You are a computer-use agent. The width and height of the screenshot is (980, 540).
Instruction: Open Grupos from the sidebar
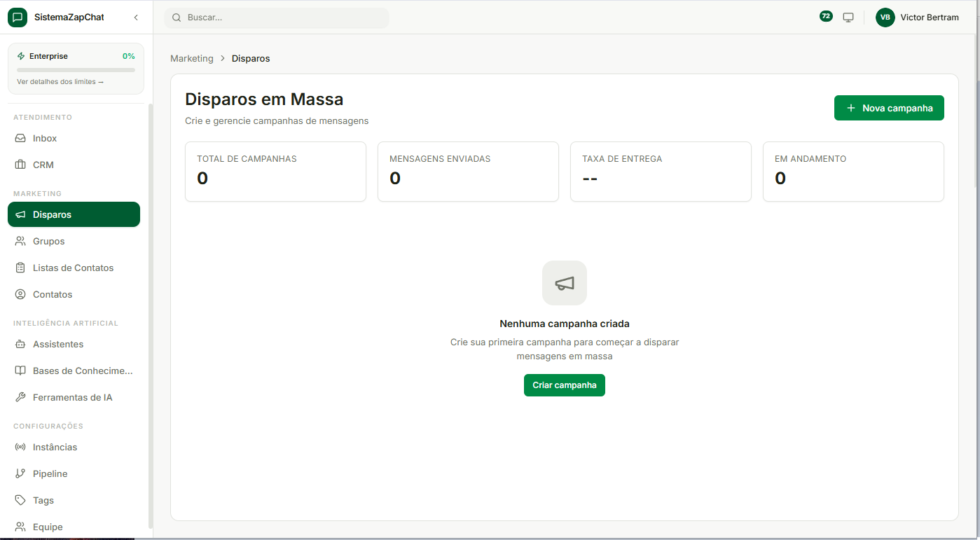(47, 240)
